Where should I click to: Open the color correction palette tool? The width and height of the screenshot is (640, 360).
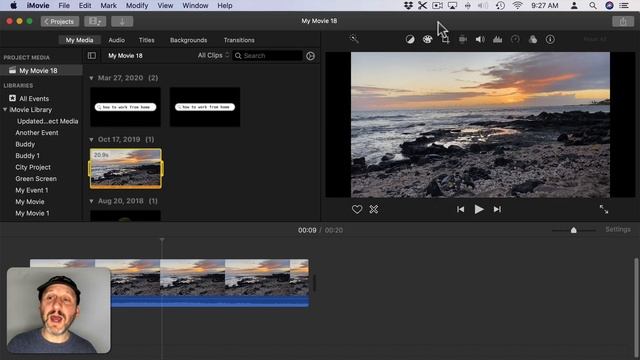tap(427, 39)
